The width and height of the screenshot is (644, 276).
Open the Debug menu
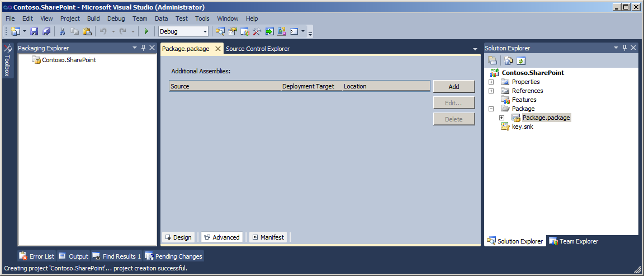coord(116,18)
